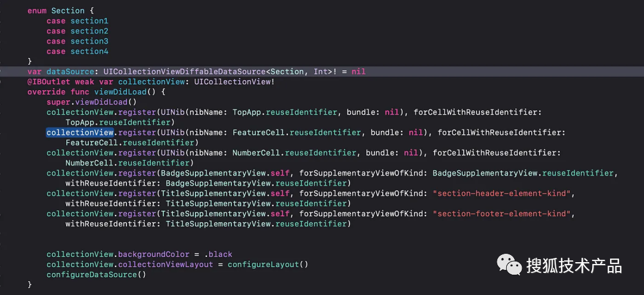Click the "configureDataSource()" call

pos(97,275)
